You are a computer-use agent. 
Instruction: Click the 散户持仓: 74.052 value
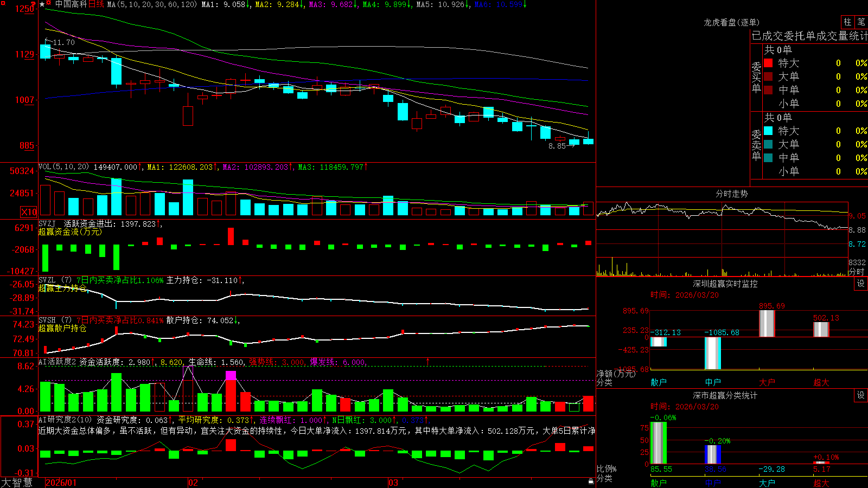pyautogui.click(x=200, y=320)
